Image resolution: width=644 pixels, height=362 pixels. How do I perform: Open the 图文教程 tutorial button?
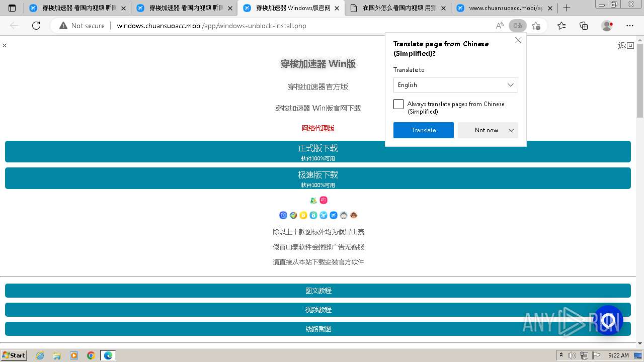(x=318, y=291)
